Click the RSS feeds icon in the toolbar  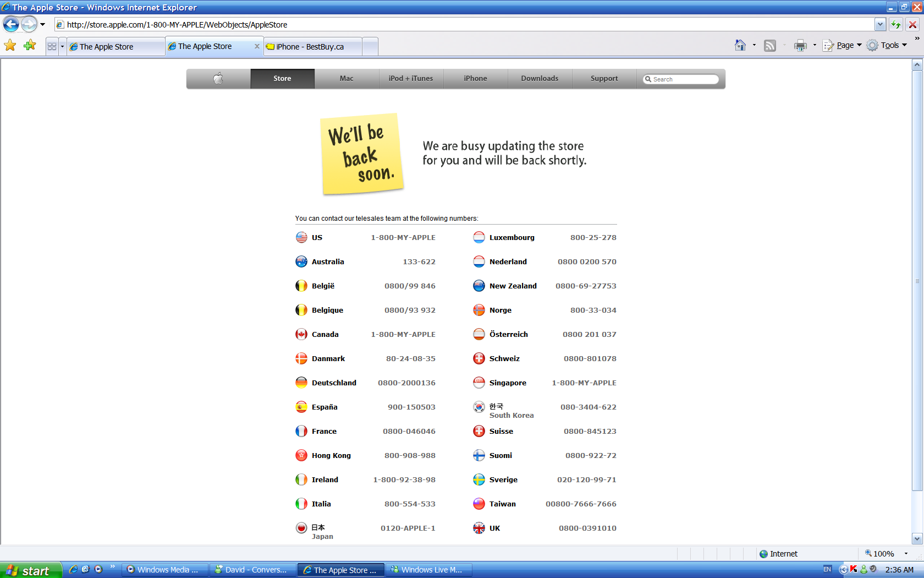pos(769,46)
